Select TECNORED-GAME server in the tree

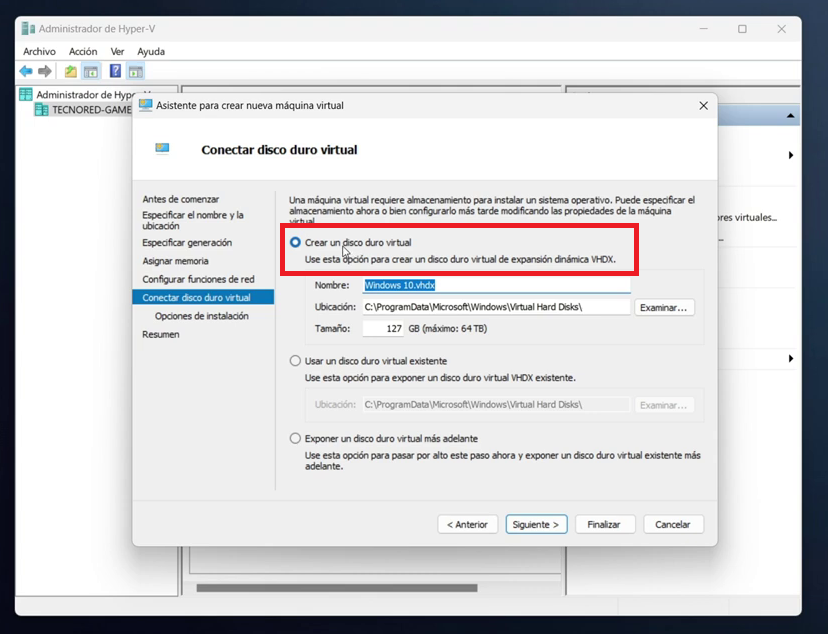pyautogui.click(x=91, y=109)
